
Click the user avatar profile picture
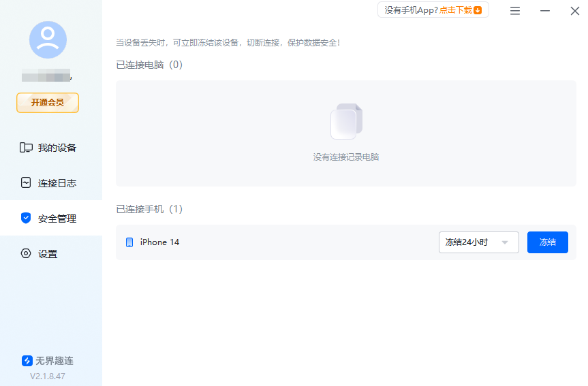click(x=48, y=39)
